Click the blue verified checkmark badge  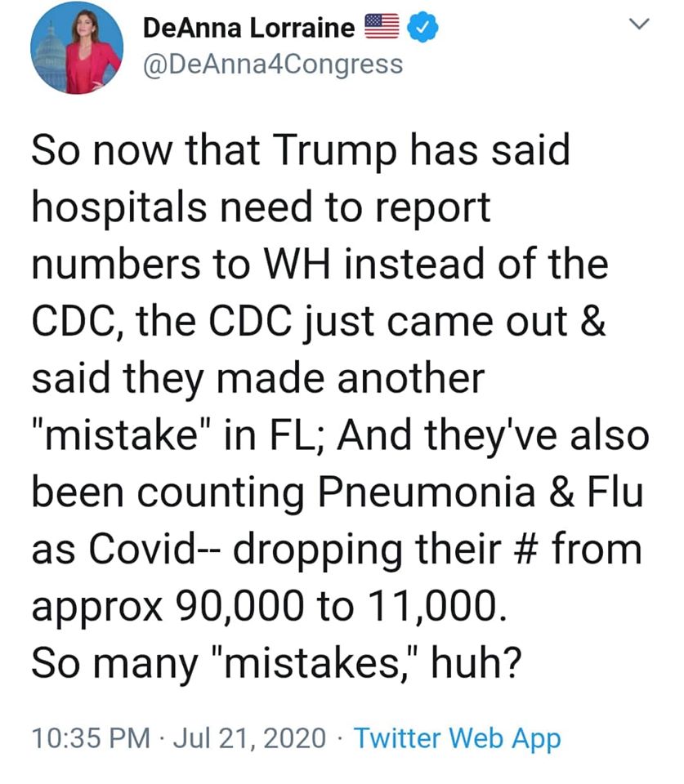point(422,28)
